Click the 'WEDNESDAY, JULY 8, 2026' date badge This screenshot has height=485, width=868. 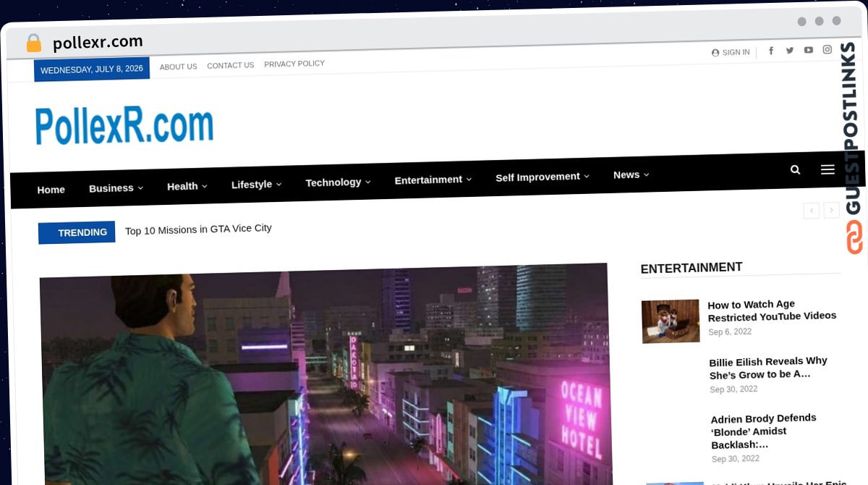(92, 69)
